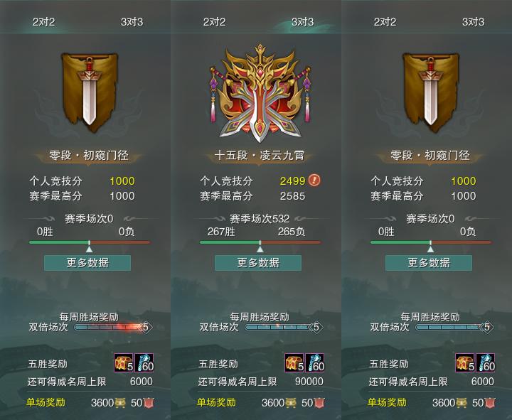Switch to 3对3 tab in left panel

[132, 22]
